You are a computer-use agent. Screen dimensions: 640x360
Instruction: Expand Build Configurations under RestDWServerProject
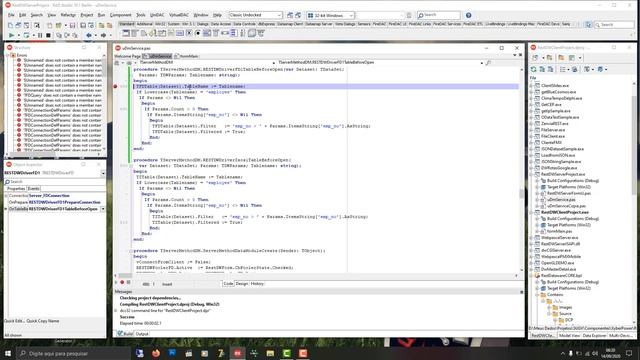click(538, 180)
